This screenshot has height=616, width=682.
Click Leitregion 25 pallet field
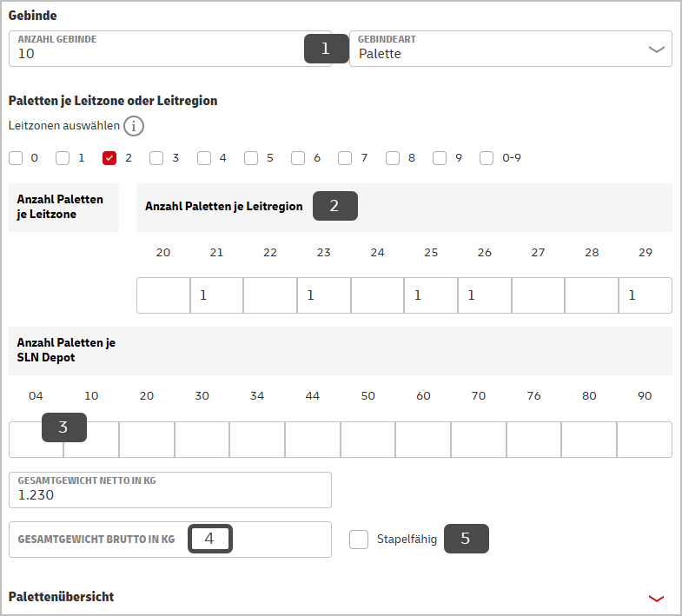[431, 295]
